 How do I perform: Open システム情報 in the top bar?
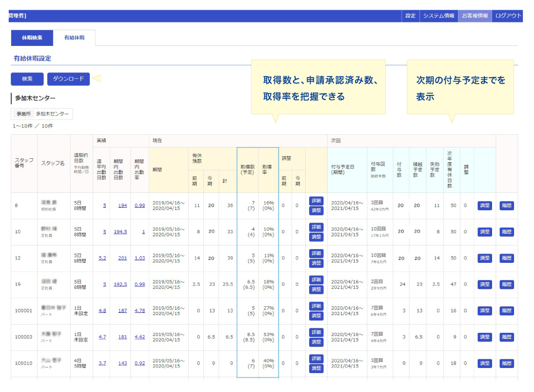[x=438, y=16]
